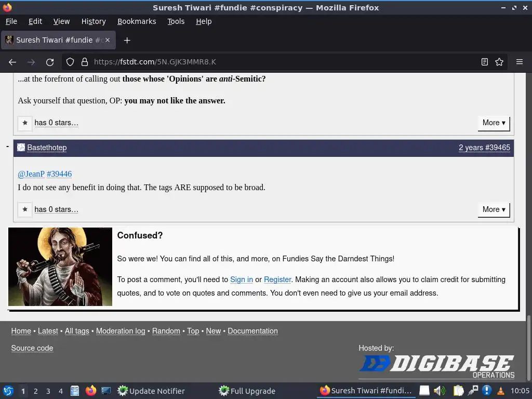Open the system start menu icon

click(8, 391)
